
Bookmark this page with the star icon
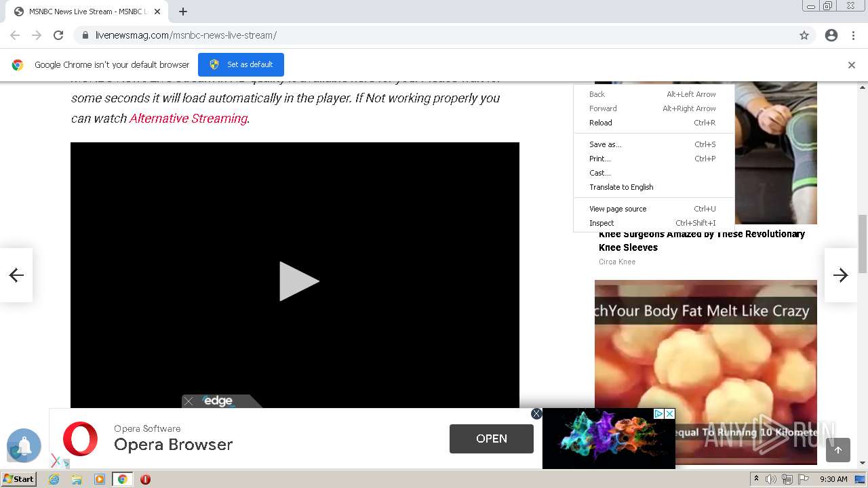point(804,35)
